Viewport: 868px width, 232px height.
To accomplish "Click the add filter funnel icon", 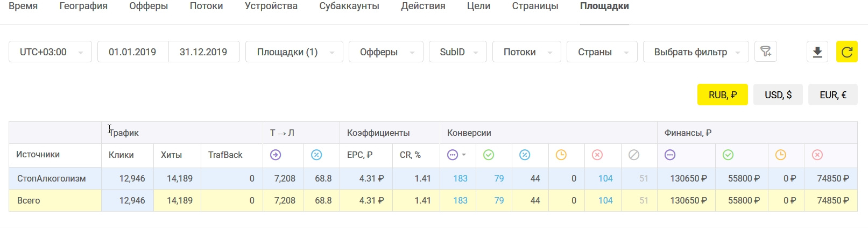I will click(x=765, y=52).
